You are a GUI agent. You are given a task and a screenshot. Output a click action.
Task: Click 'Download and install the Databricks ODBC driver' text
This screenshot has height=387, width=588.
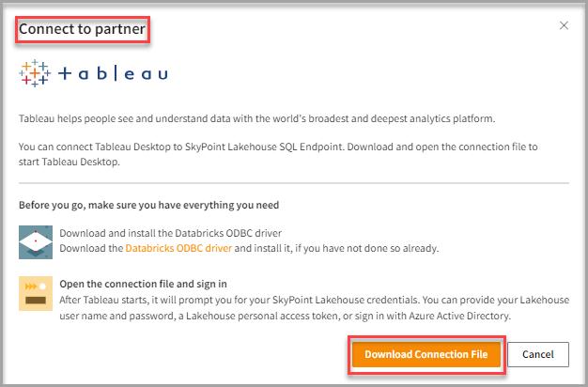pos(170,234)
